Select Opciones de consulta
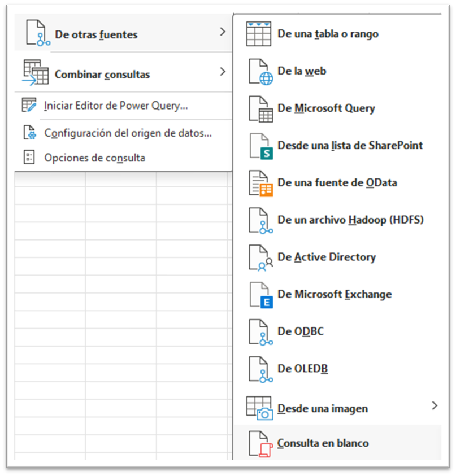 tap(123, 158)
